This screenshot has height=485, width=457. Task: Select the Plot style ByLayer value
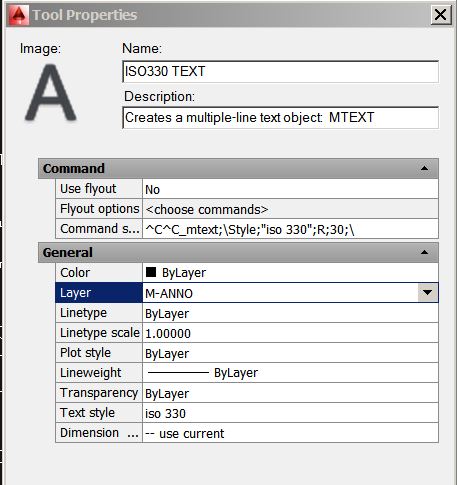coord(290,353)
